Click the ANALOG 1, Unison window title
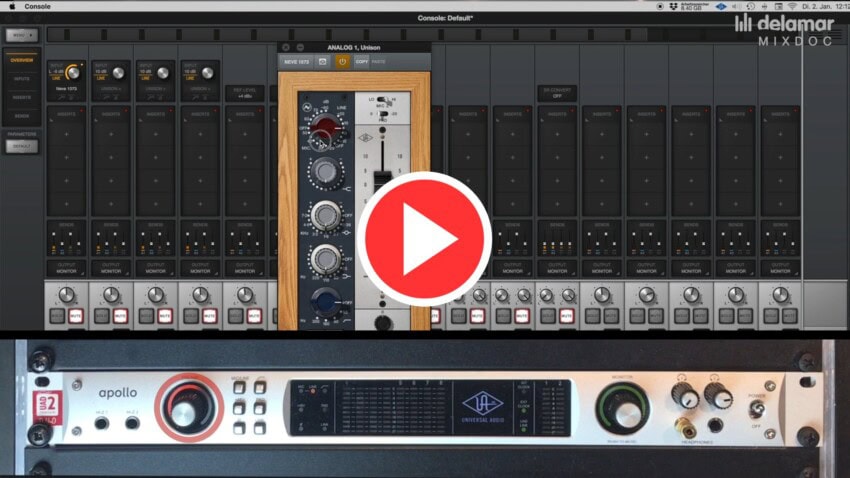Screen dimensions: 850x478 (x=354, y=48)
